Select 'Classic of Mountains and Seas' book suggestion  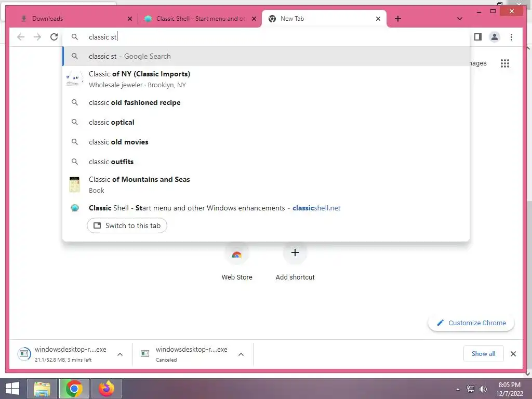coord(266,184)
